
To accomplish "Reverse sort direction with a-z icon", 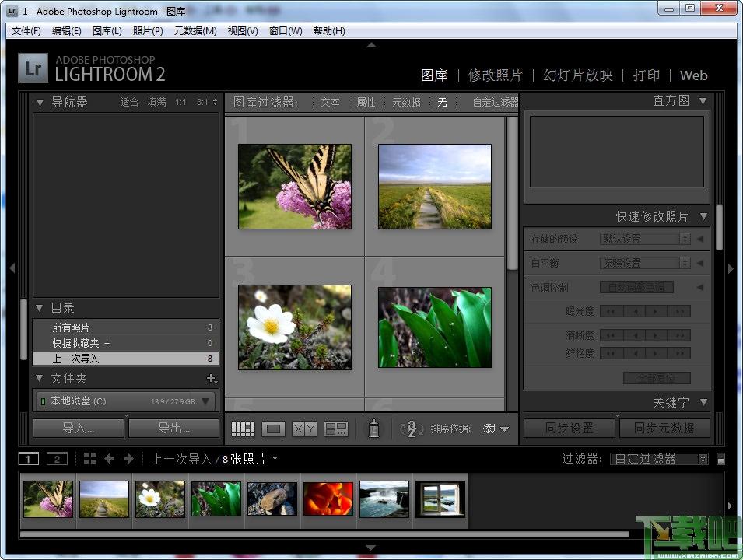I will 412,429.
